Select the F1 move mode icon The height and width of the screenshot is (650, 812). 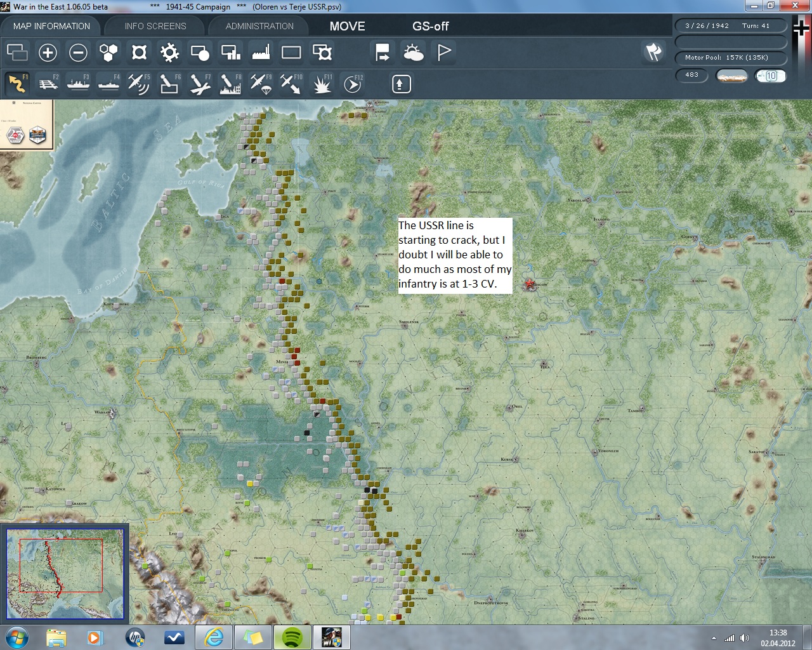(17, 83)
